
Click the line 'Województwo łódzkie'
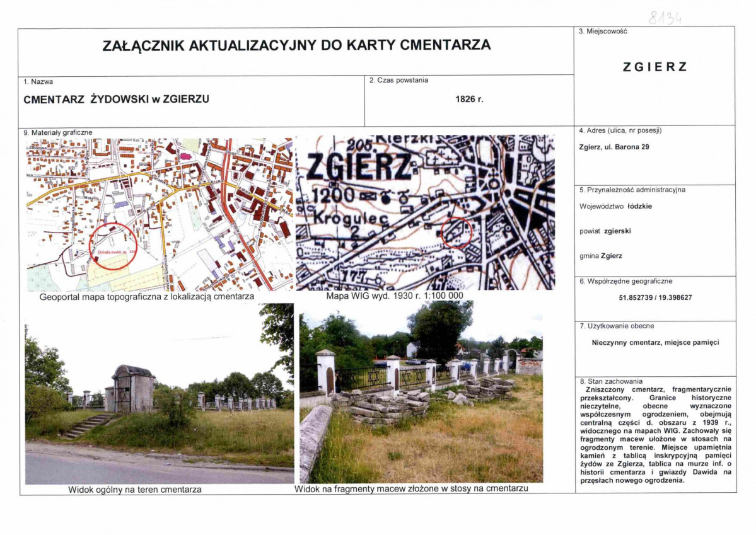pos(615,206)
